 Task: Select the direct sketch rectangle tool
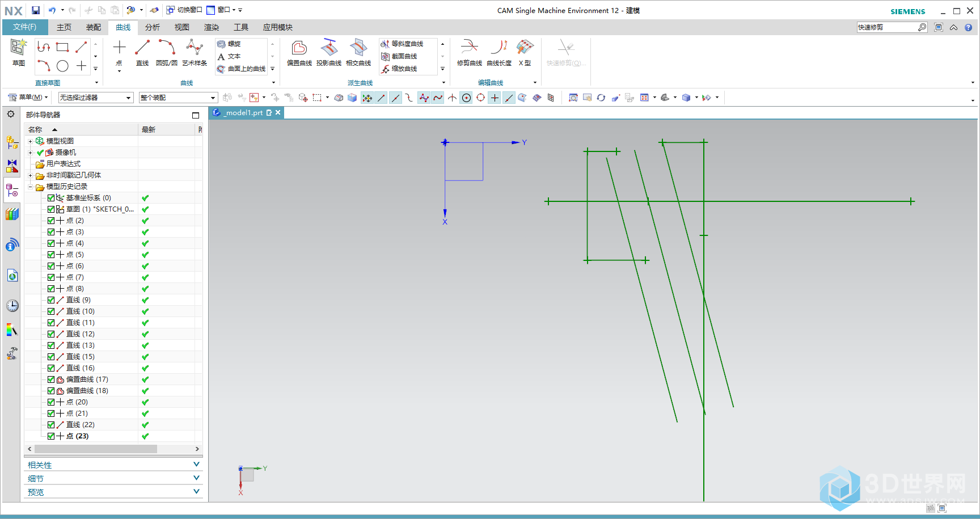click(x=62, y=47)
